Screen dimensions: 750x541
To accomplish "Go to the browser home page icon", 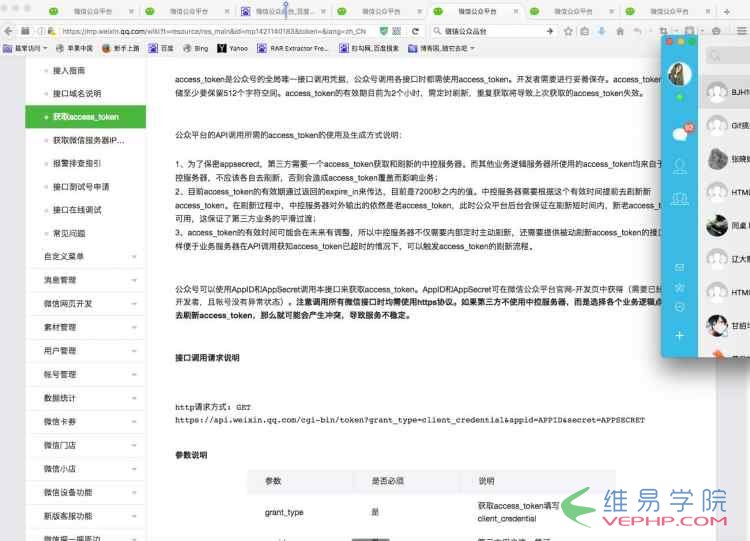I will (x=620, y=31).
